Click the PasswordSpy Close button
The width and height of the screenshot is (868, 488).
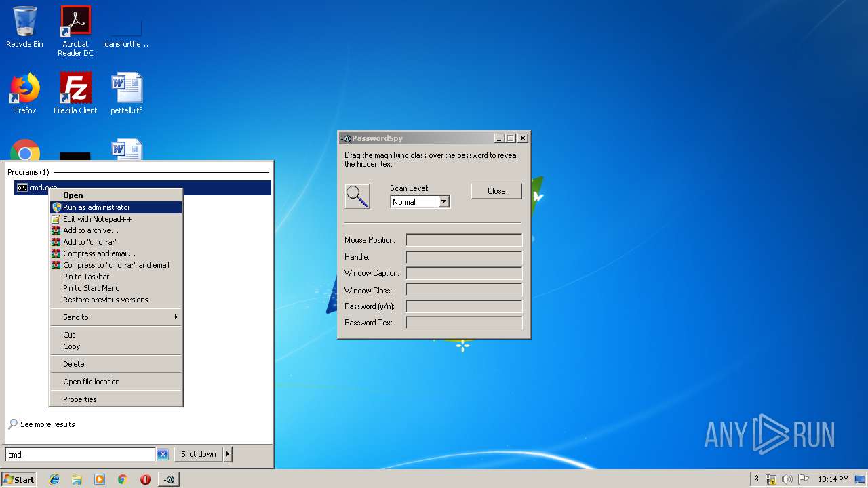[x=496, y=191]
